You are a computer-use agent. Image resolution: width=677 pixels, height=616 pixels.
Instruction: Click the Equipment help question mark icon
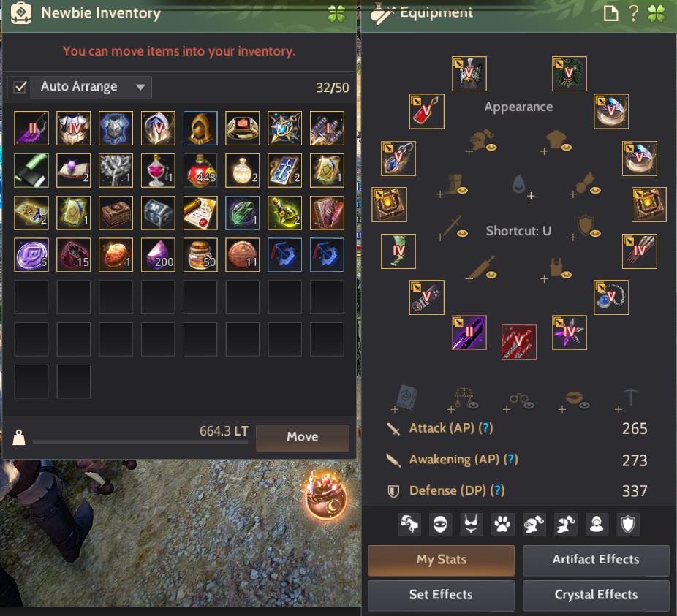(x=633, y=13)
